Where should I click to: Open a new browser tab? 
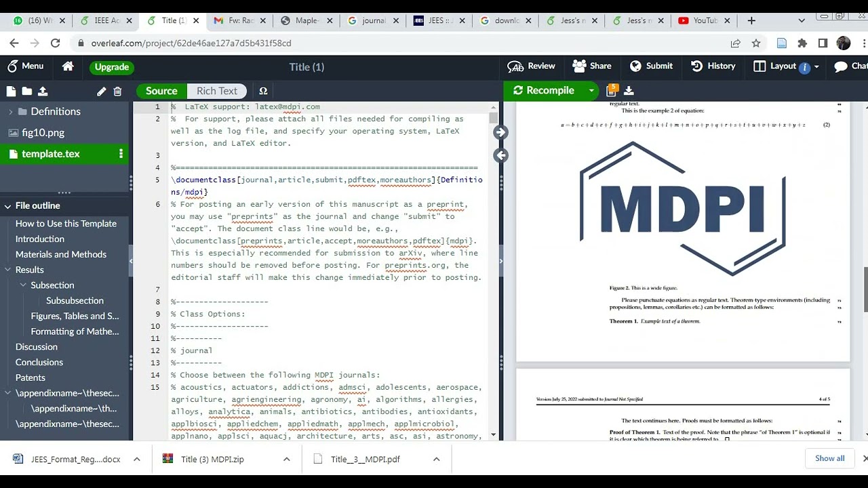tap(751, 20)
